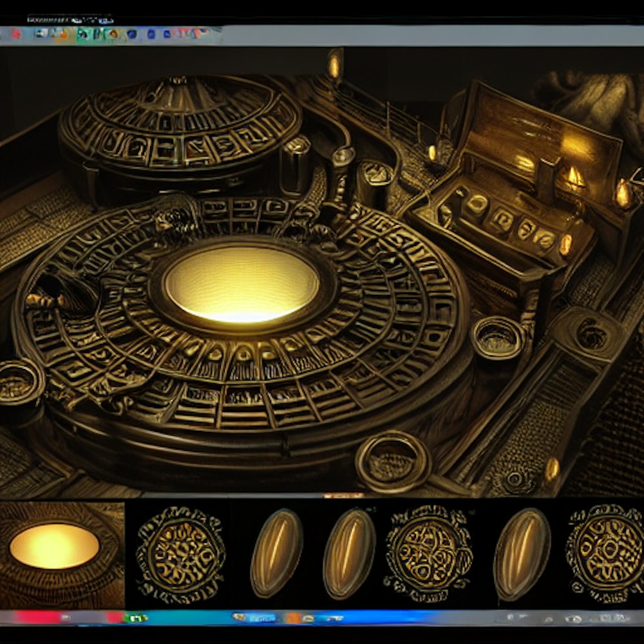Click the golden ring below the large wheel
Viewport: 644px width, 644px height.
[393, 460]
